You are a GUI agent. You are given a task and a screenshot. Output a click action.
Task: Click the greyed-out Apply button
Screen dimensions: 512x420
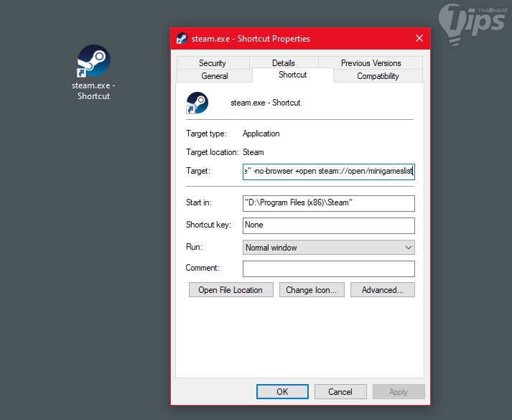pos(399,391)
